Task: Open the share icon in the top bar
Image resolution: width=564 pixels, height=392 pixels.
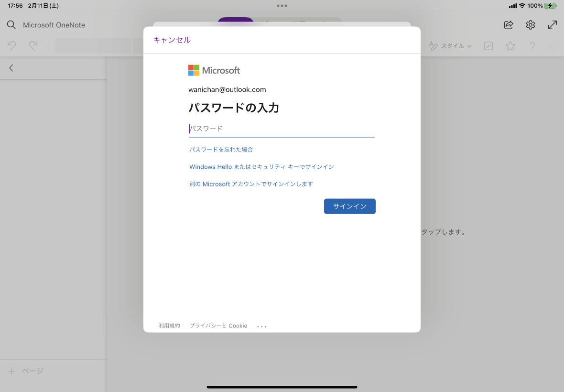Action: pos(509,25)
